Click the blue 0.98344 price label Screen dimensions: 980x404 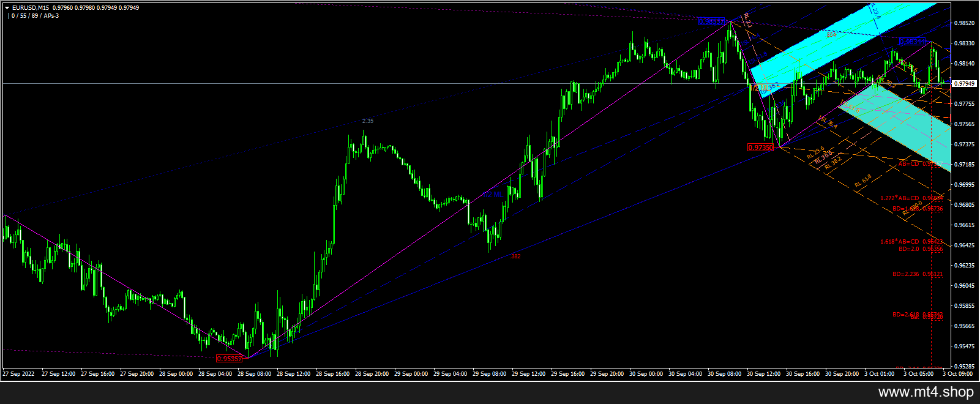[x=913, y=41]
